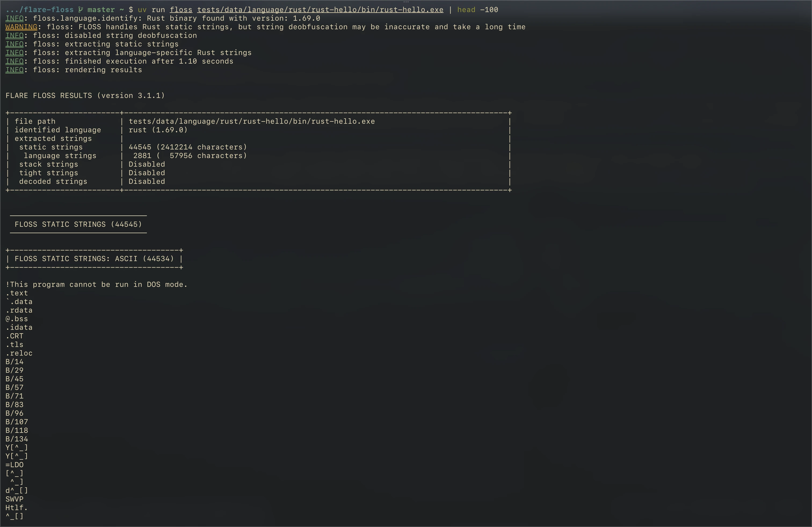Screen dimensions: 812x527
Task: Click the 'SWVP' string line
Action: (x=14, y=499)
